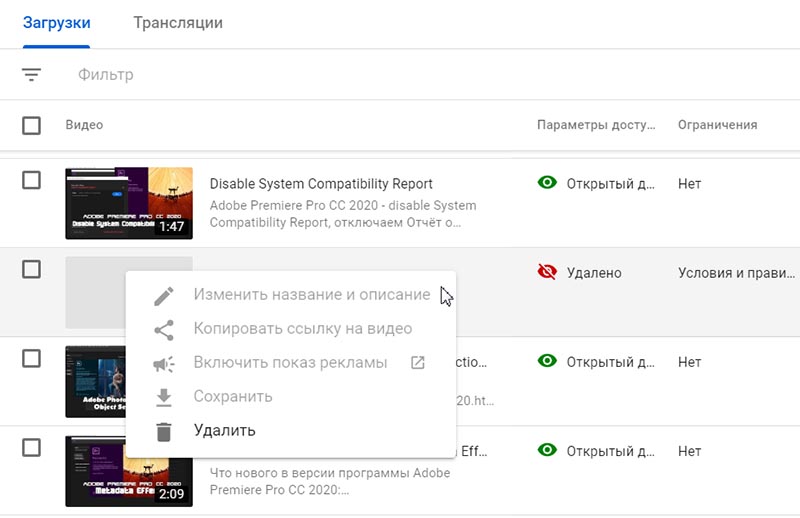Click the Условия и правила restriction link
Screen dimensions: 800x518
coord(736,272)
